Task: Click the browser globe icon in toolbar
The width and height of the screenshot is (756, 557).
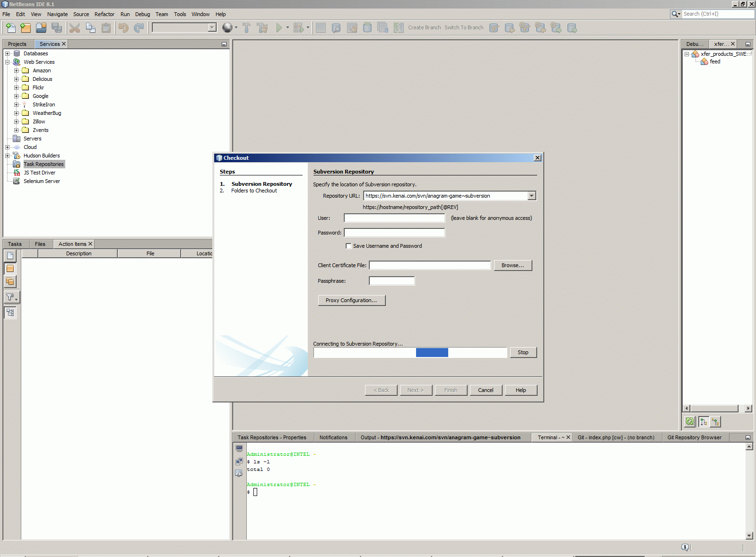Action: (227, 28)
